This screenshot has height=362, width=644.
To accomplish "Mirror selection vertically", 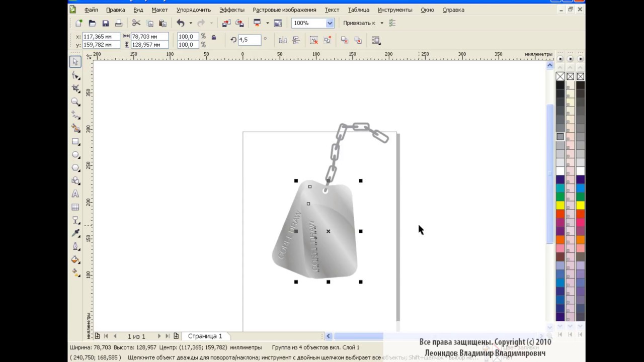I will coord(296,40).
